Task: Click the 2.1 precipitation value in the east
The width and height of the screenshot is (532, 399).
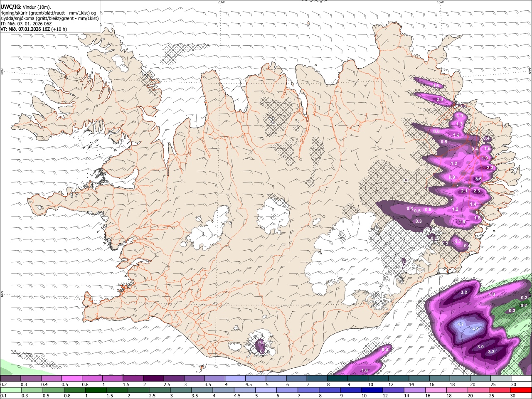Action: (x=464, y=191)
